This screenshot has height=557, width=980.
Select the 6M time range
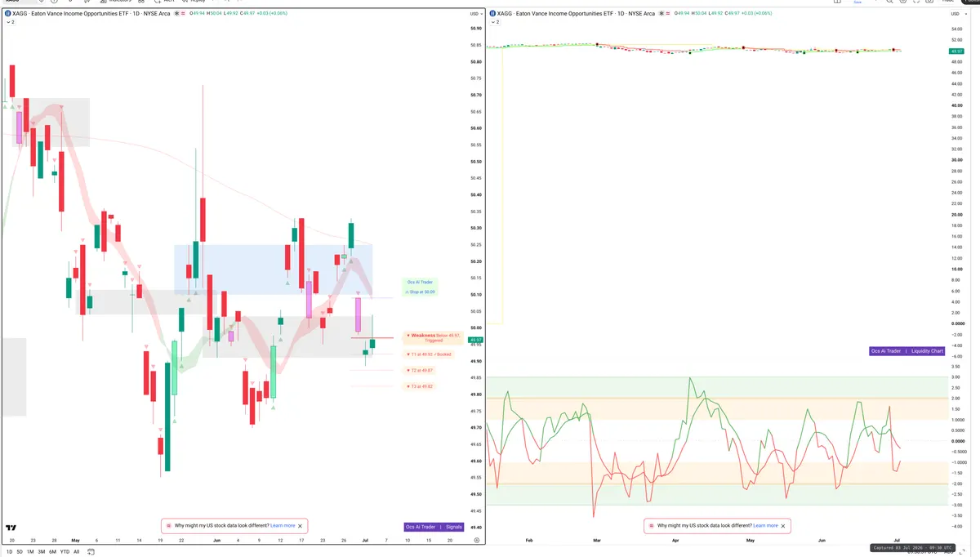coord(53,552)
